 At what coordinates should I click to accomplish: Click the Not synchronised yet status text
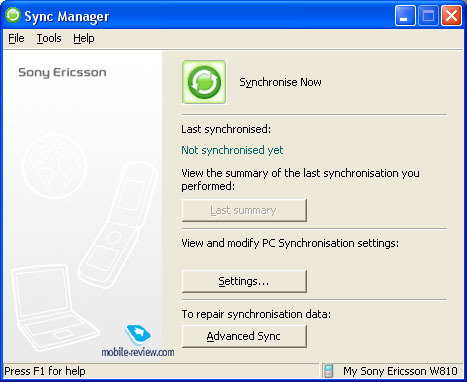(x=232, y=150)
